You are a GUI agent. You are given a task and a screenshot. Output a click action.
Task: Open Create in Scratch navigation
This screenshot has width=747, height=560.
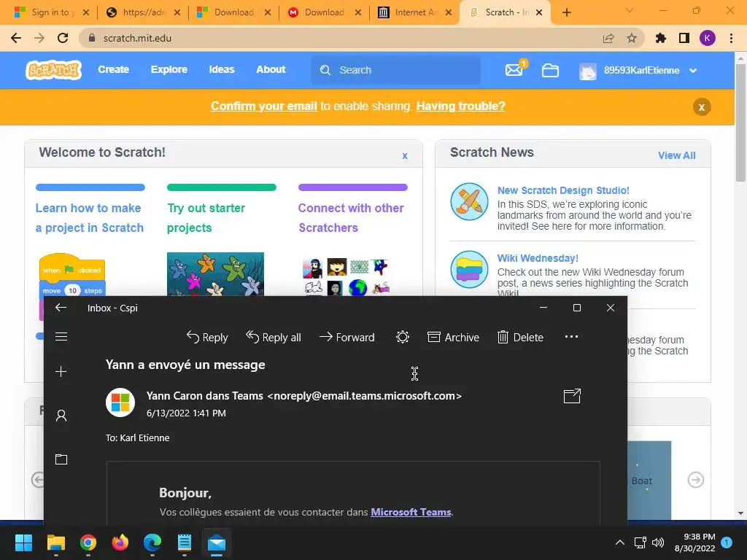point(113,69)
